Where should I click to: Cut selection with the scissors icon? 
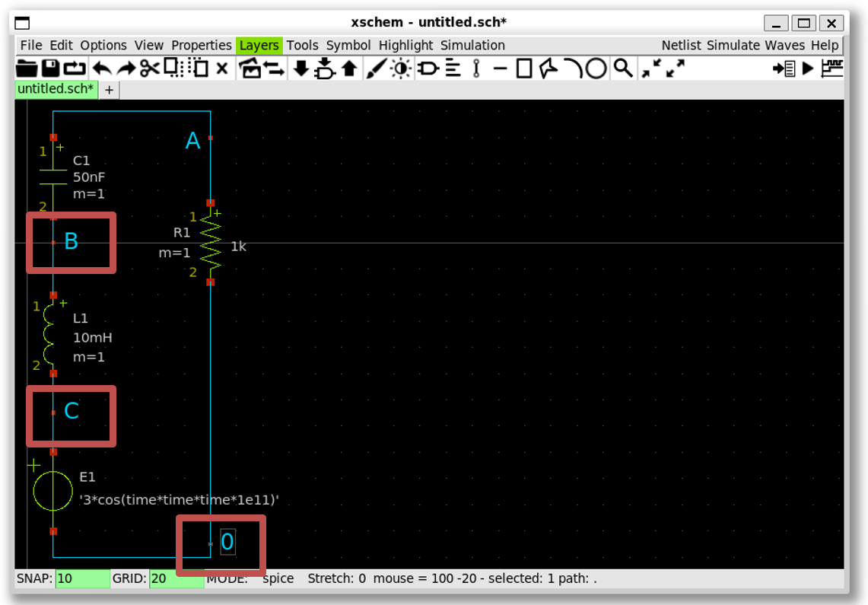point(149,68)
